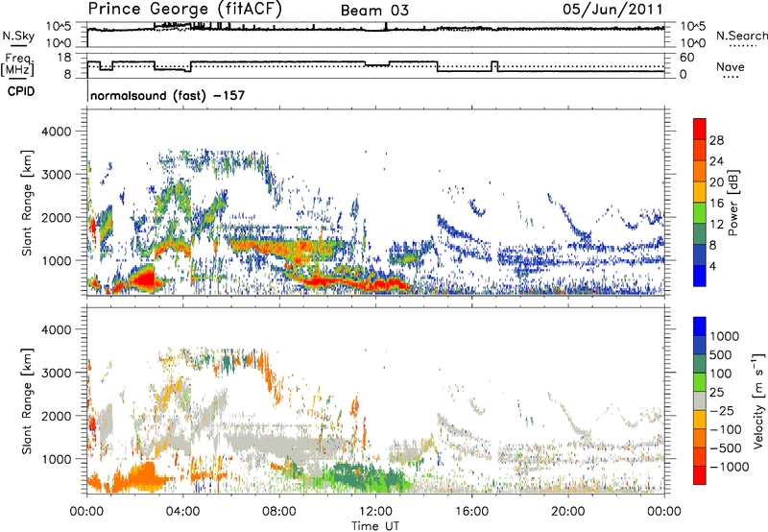This screenshot has height=532, width=768.
Task: Click the 'Prince George (fitACF)' plot title
Action: [x=184, y=10]
